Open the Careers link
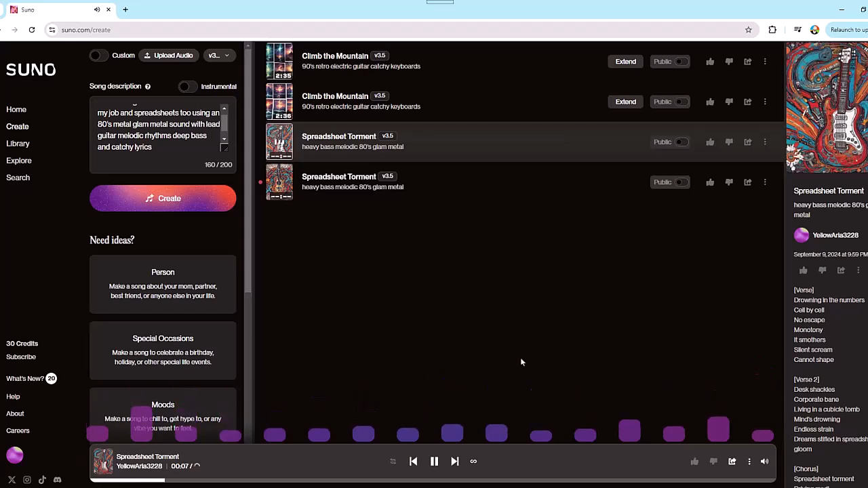The width and height of the screenshot is (868, 488). point(18,430)
